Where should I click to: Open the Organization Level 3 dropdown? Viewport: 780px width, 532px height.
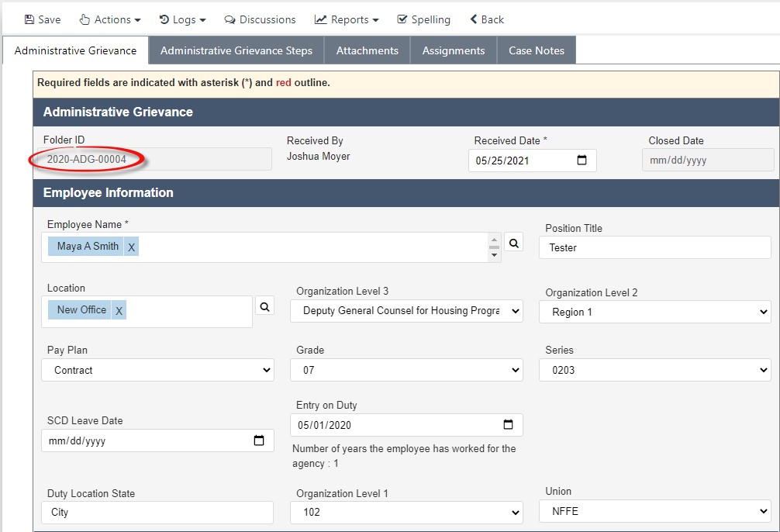(406, 310)
